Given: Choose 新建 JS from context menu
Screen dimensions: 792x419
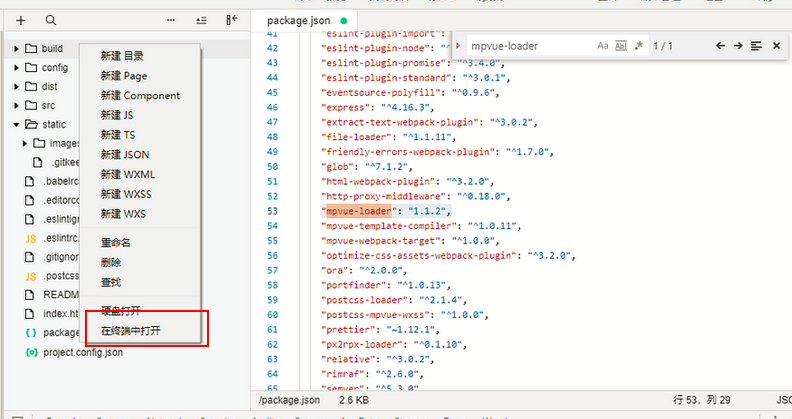Looking at the screenshot, I should point(117,115).
